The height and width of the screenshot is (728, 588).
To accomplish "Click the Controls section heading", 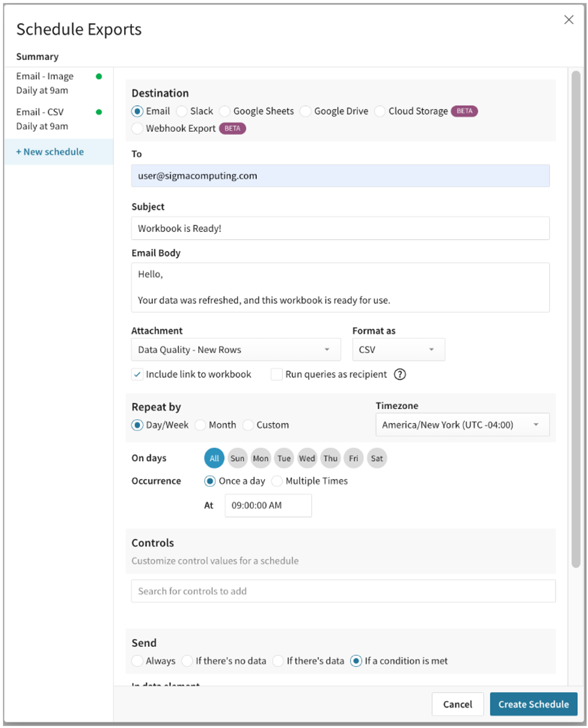I will coord(153,543).
